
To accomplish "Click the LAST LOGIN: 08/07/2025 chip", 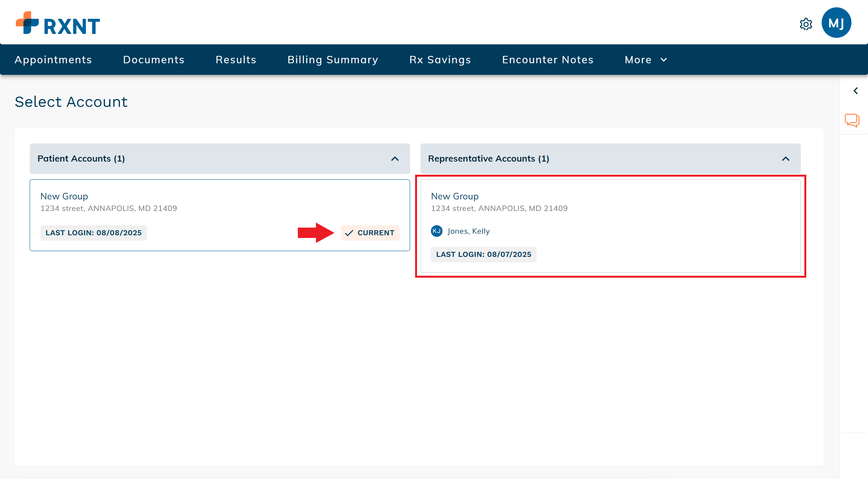I will (483, 254).
